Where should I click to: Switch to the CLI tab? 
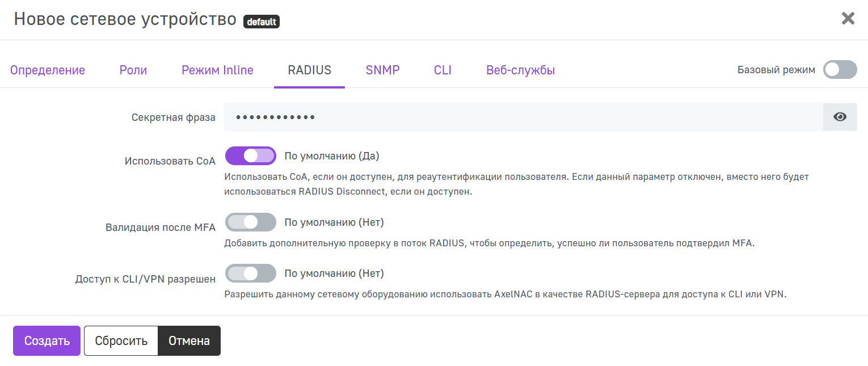443,70
